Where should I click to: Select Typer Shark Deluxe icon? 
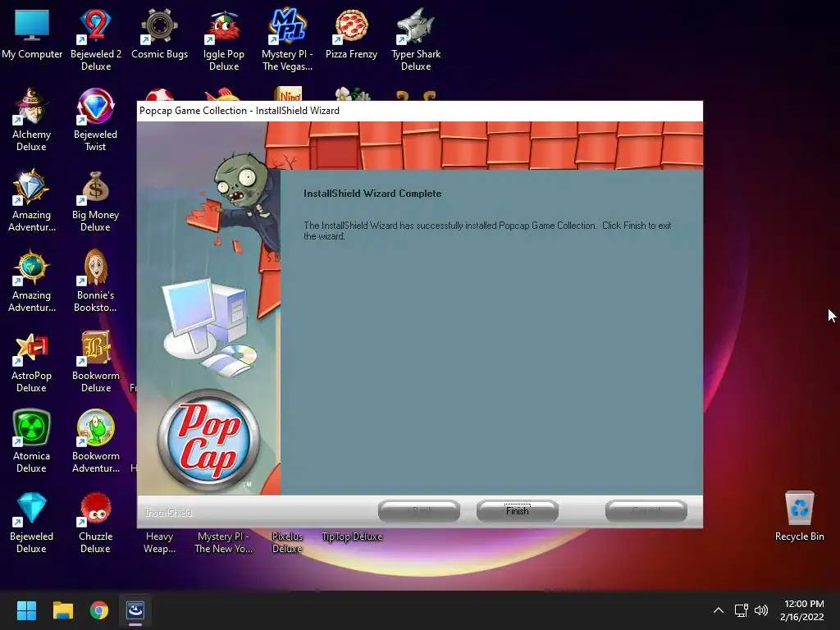click(416, 40)
